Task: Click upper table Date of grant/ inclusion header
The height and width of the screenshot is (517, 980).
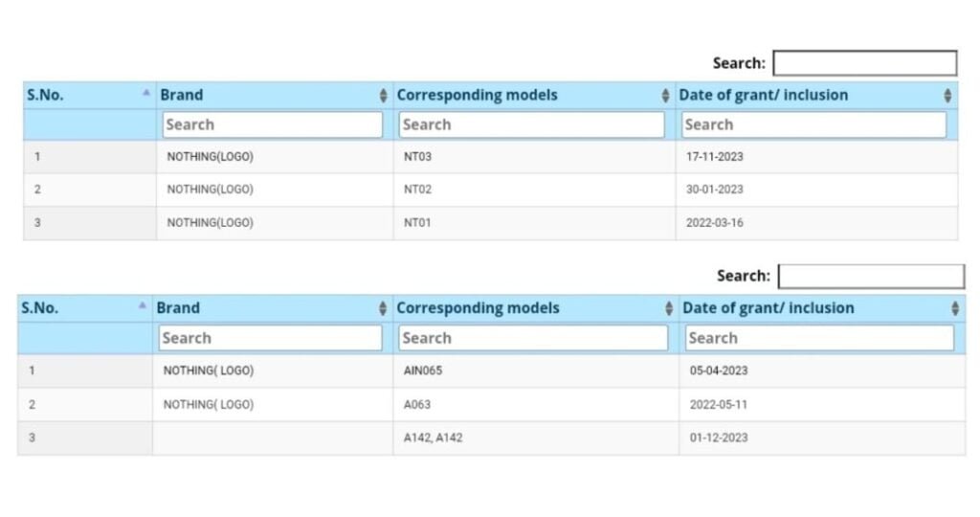Action: 763,95
